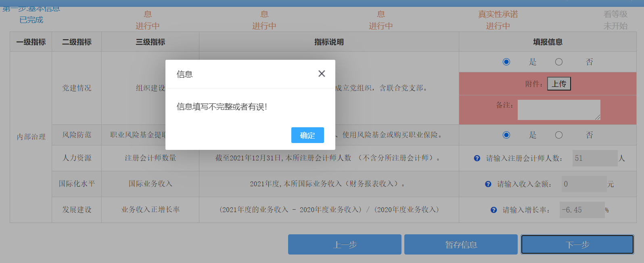Focus the 备注 text area
The width and height of the screenshot is (644, 263).
(x=559, y=110)
